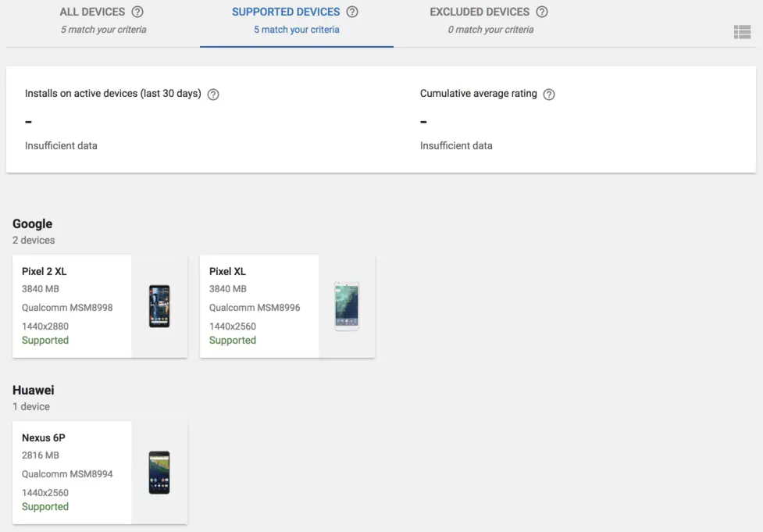Open the Pixel XL device name
Viewport: 763px width, 532px height.
[x=227, y=272]
